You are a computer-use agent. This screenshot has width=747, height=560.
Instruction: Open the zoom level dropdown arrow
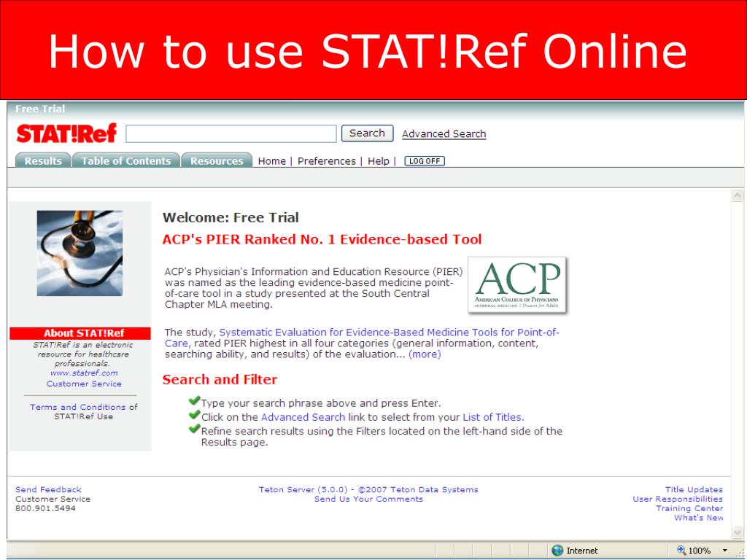[x=724, y=551]
